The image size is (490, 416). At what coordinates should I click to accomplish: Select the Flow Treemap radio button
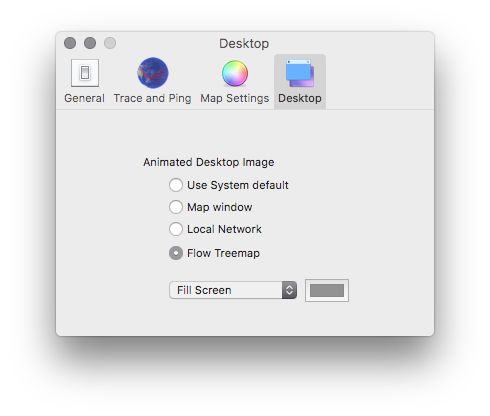click(x=176, y=253)
